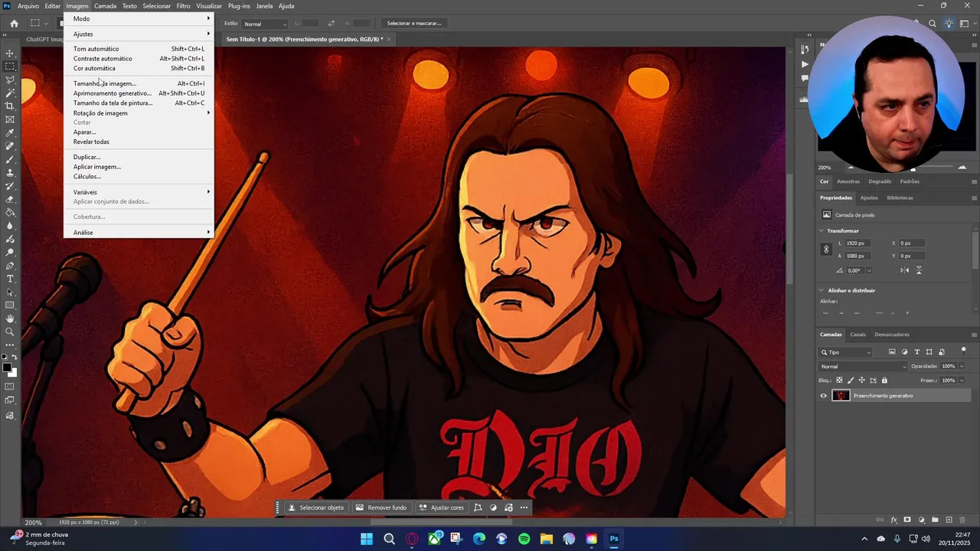Viewport: 980px width, 551px height.
Task: Select the Move tool
Action: pyautogui.click(x=10, y=53)
